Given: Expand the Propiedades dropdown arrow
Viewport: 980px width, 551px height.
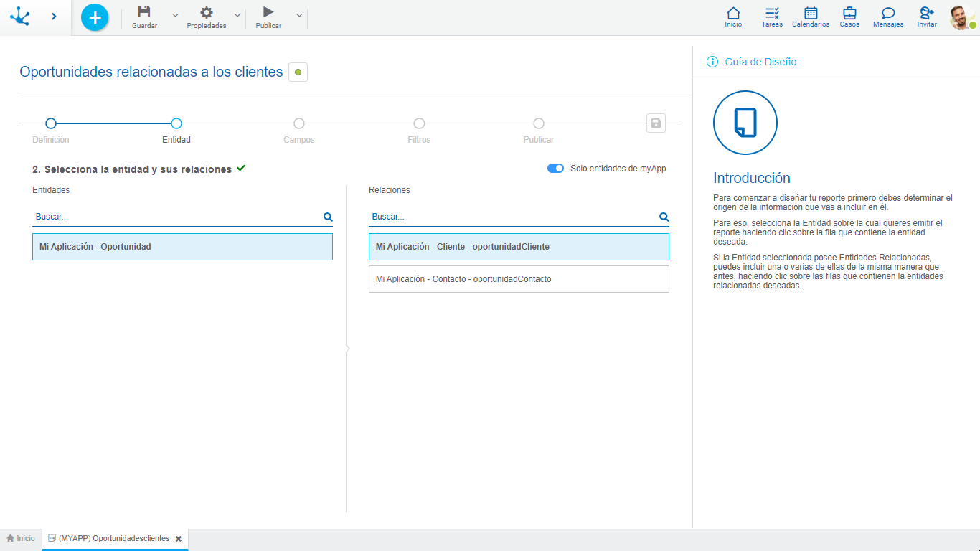Looking at the screenshot, I should [x=237, y=15].
